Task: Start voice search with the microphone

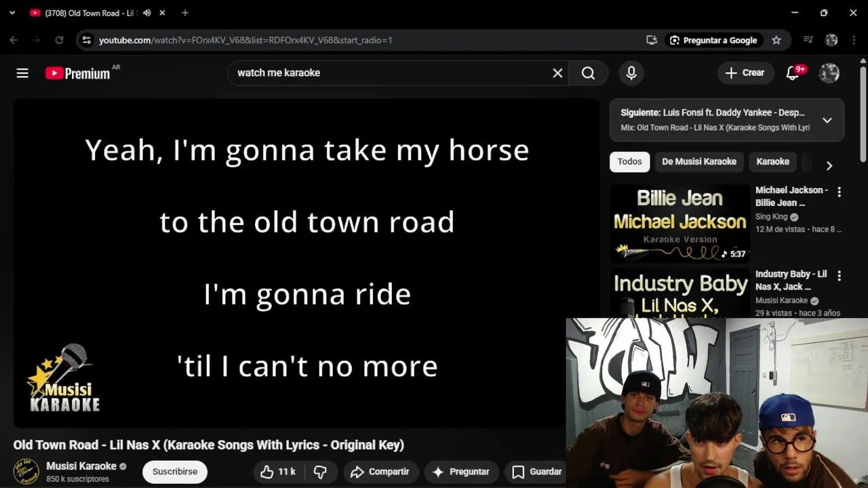Action: (x=631, y=73)
